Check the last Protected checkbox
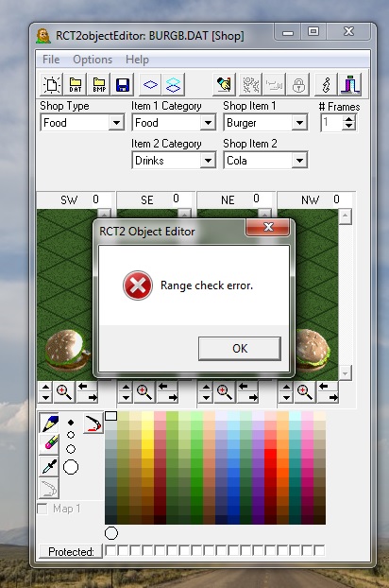This screenshot has width=389, height=588. click(319, 550)
